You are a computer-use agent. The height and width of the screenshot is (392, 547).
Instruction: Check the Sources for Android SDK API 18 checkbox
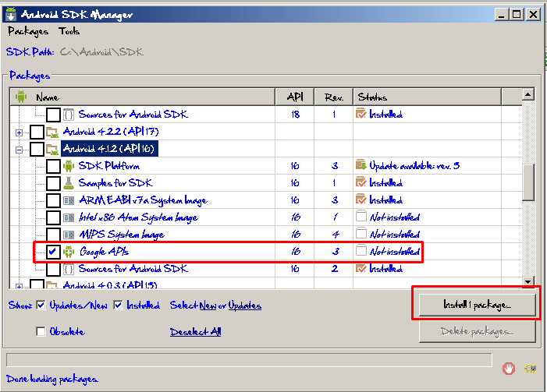pyautogui.click(x=53, y=115)
